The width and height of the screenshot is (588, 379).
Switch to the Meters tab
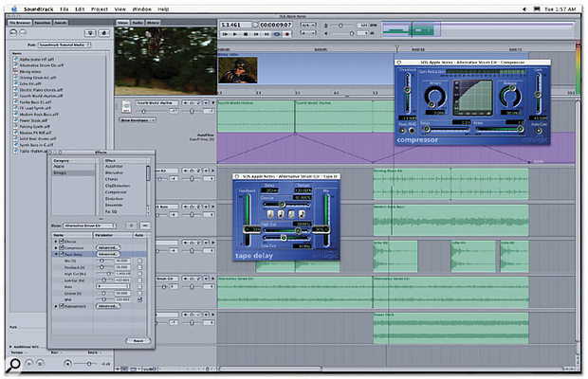tap(153, 23)
